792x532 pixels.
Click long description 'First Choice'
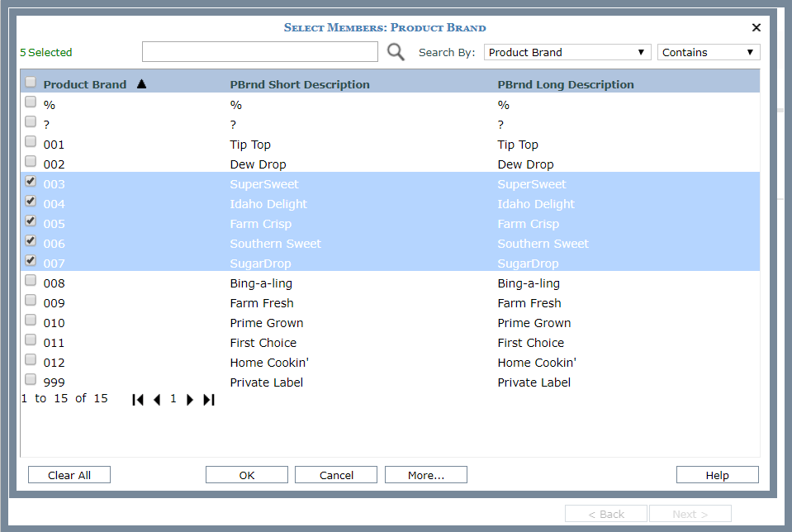point(530,343)
